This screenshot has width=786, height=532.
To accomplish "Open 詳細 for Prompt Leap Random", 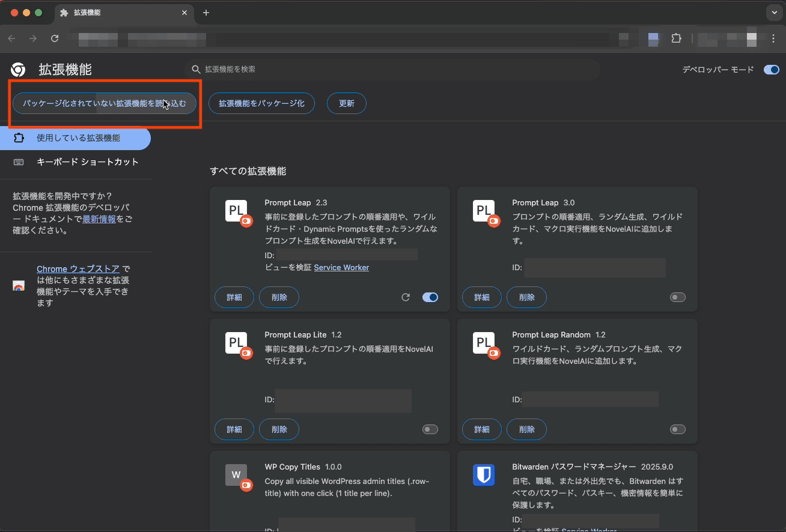I will click(x=482, y=429).
